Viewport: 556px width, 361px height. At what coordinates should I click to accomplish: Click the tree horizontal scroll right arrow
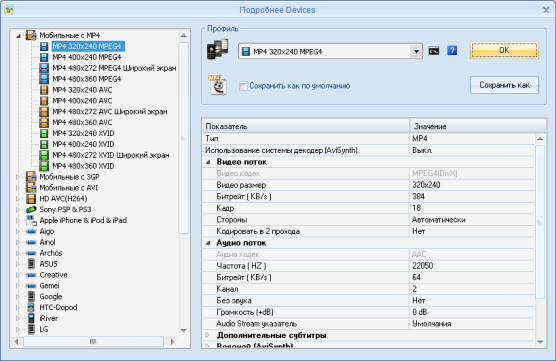tap(172, 341)
